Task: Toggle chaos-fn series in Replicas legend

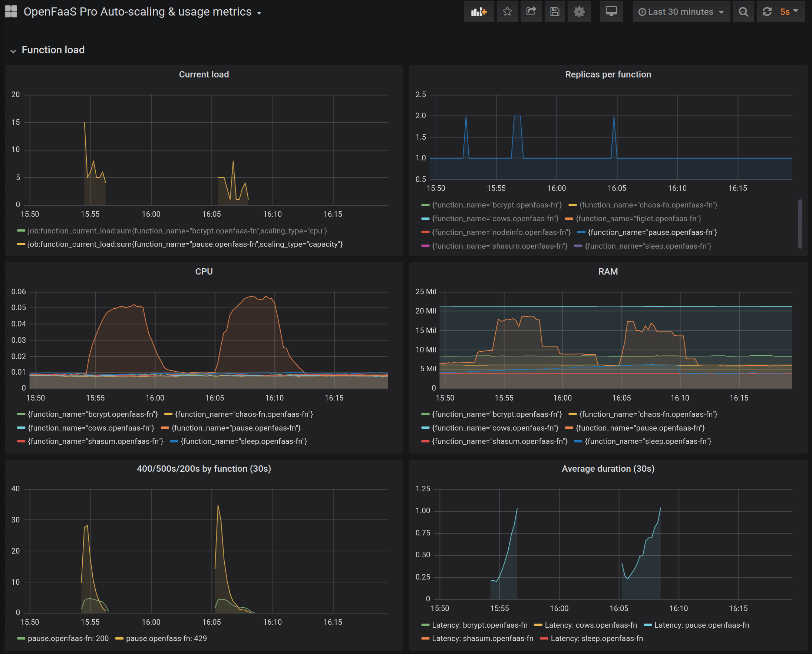Action: 648,205
